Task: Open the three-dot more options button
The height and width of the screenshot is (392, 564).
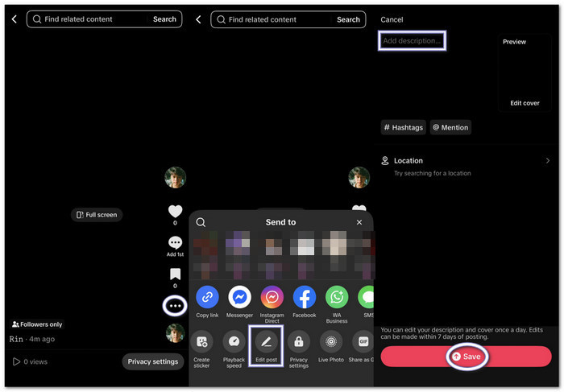Action: tap(175, 306)
